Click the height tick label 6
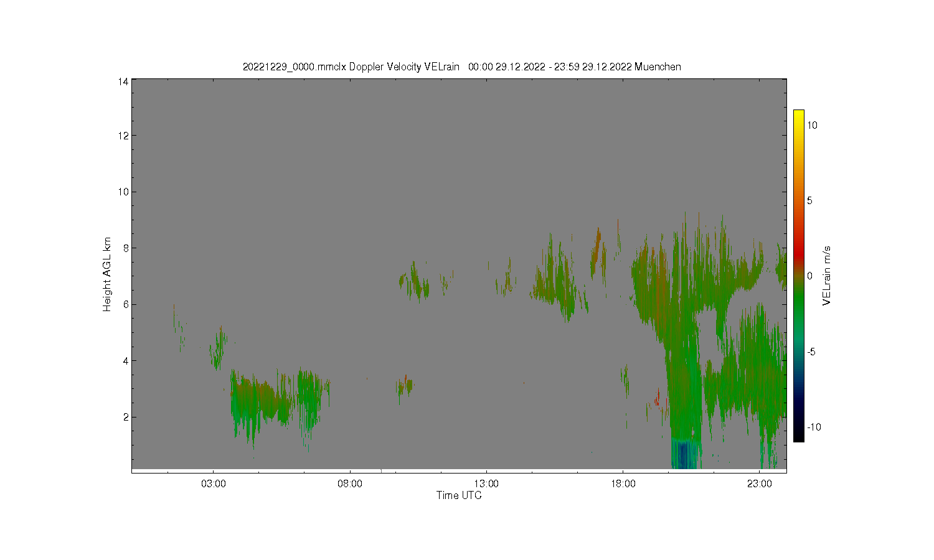Viewport: 934px width, 560px height. pyautogui.click(x=126, y=304)
